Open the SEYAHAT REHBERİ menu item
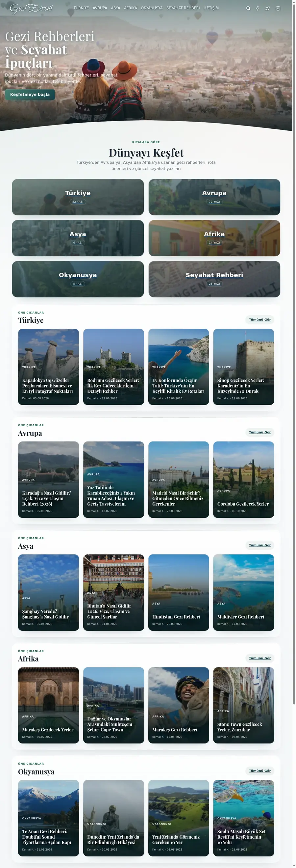296x868 pixels. [x=183, y=8]
